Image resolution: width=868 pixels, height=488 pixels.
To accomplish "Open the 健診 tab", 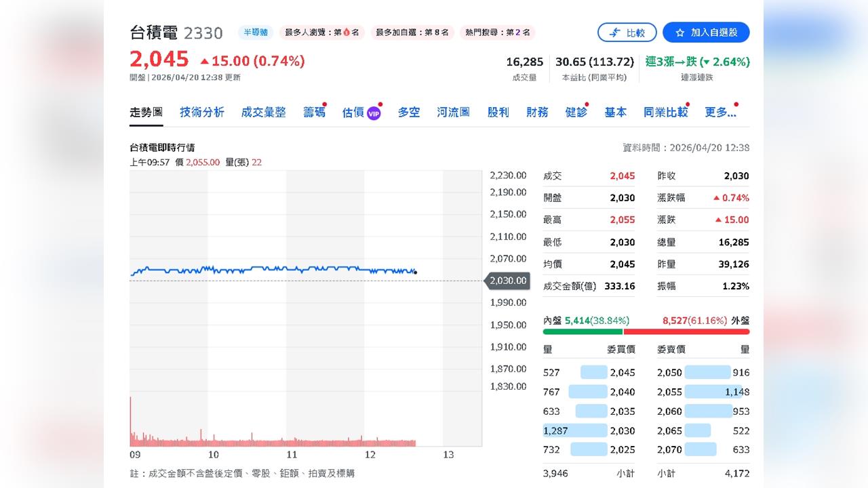I will [575, 113].
